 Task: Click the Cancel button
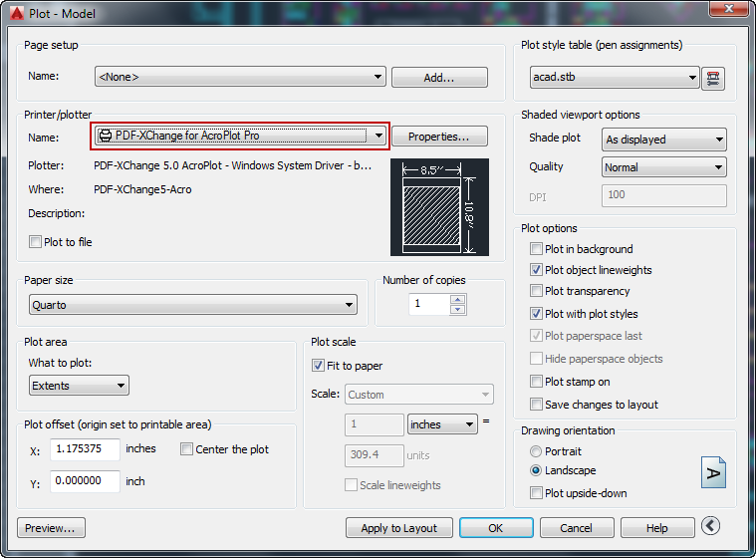point(577,528)
